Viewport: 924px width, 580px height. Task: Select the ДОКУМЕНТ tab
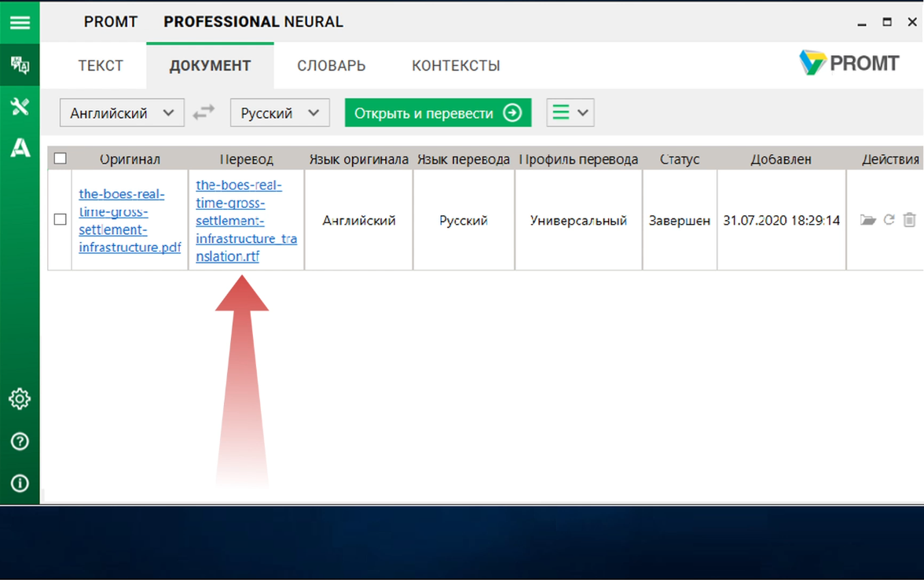tap(210, 65)
